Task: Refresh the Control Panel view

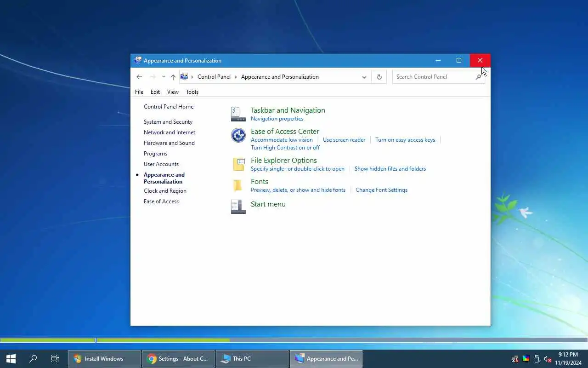Action: [x=379, y=77]
